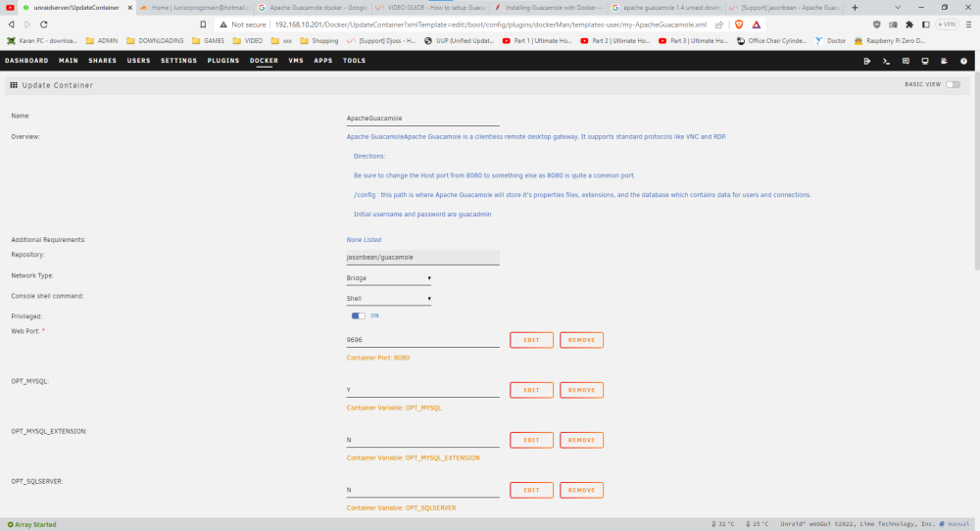
Task: Close the unraidserver/UpdateContainer tab
Action: [130, 8]
